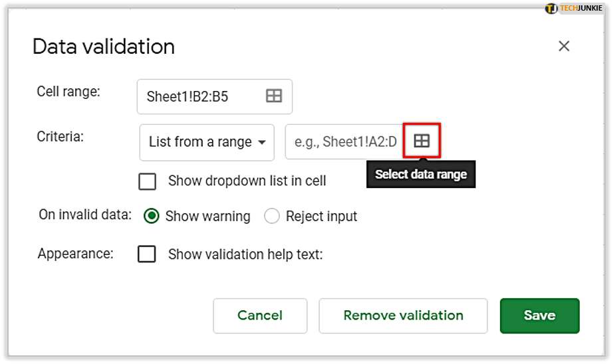Screen dimensions: 613x364
Task: Click the 'On invalid data:' label
Action: pos(85,215)
